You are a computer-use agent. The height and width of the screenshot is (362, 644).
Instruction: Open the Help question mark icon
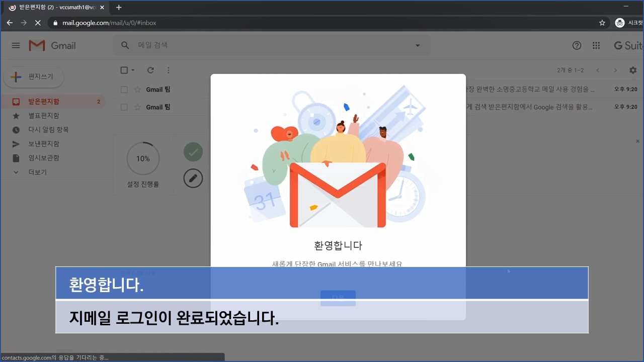577,45
